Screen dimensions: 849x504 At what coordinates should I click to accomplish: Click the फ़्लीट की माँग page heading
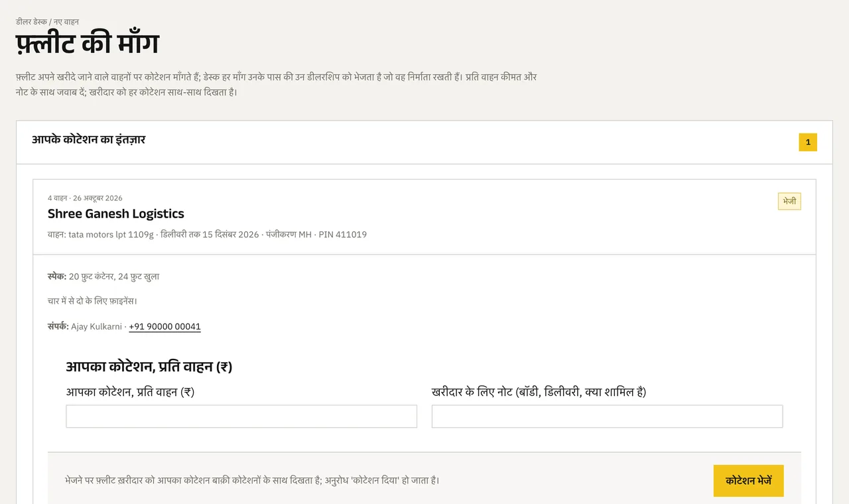[88, 44]
